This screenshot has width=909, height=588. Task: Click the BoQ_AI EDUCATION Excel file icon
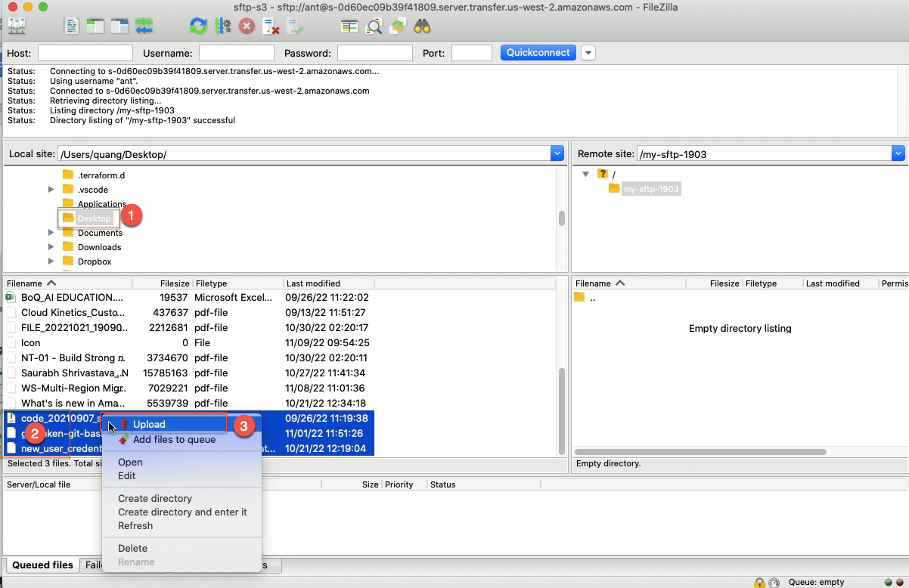11,297
